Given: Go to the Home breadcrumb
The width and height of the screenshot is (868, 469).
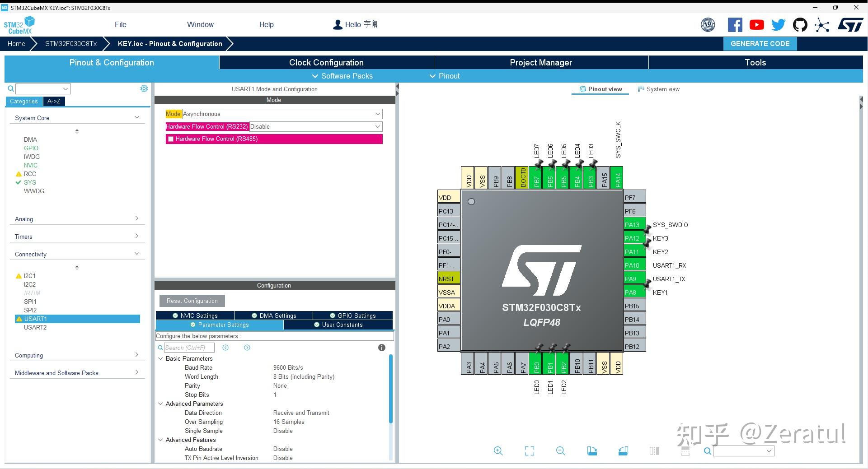Looking at the screenshot, I should pyautogui.click(x=16, y=44).
